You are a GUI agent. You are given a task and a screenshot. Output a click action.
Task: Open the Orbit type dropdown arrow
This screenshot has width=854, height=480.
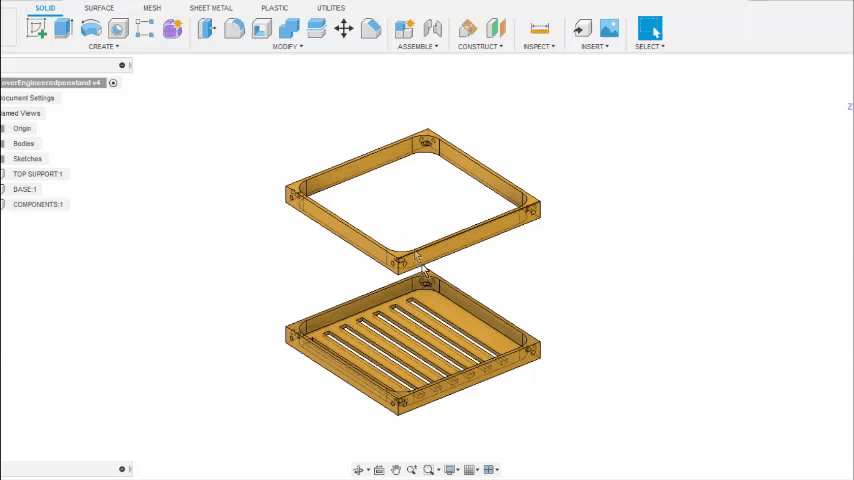[x=368, y=470]
